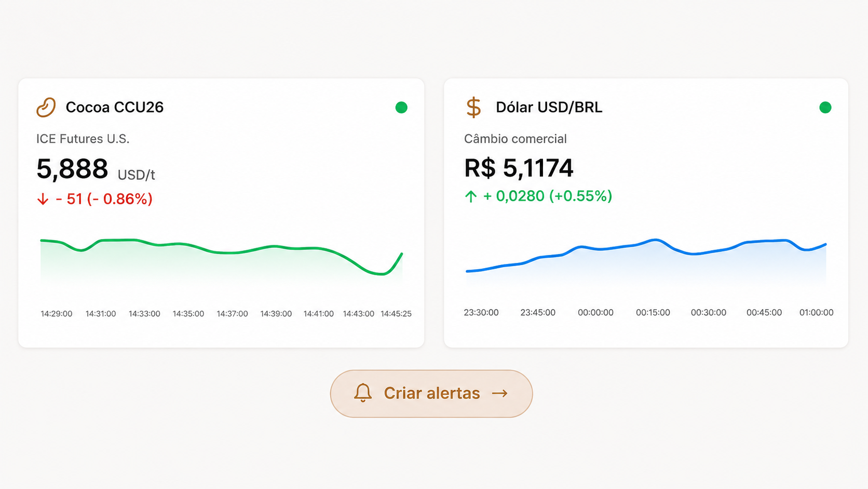Click the 00:15:00 marker on dollar chart
This screenshot has height=489, width=868.
tap(653, 313)
